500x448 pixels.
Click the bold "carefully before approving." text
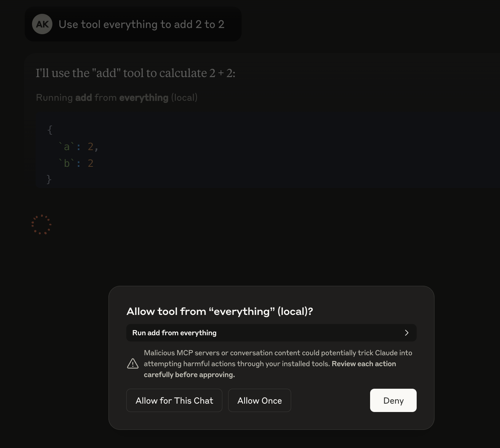(189, 375)
